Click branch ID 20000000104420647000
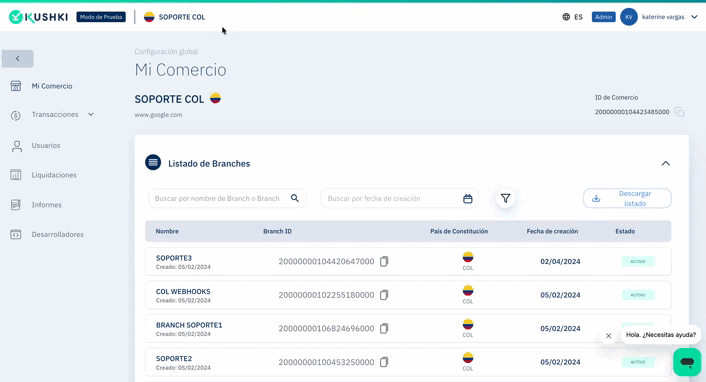 [326, 261]
